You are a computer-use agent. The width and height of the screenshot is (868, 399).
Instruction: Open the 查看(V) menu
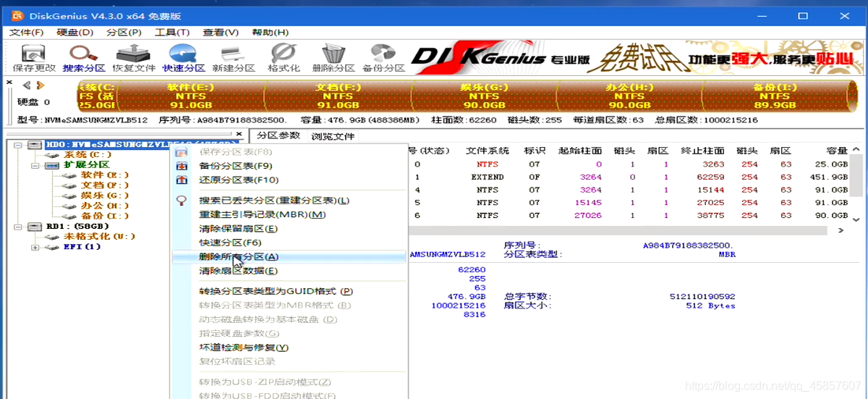click(x=221, y=32)
